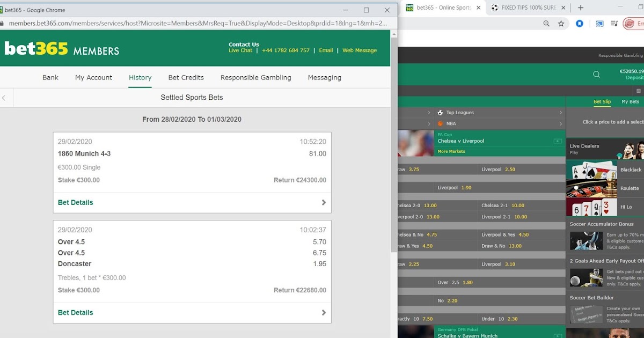
Task: Close the bet365 Online Sports browser tab
Action: pos(479,8)
